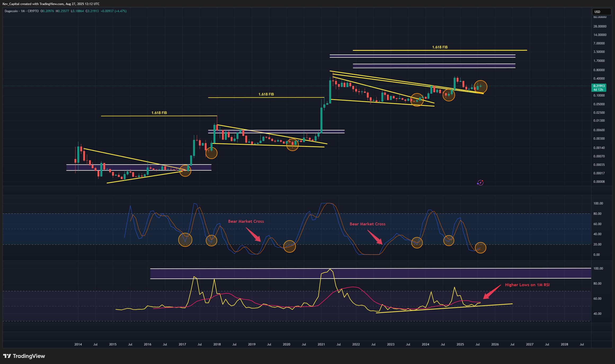
Task: Select the purple RSI overbought zone rectangle
Action: pyautogui.click(x=371, y=274)
